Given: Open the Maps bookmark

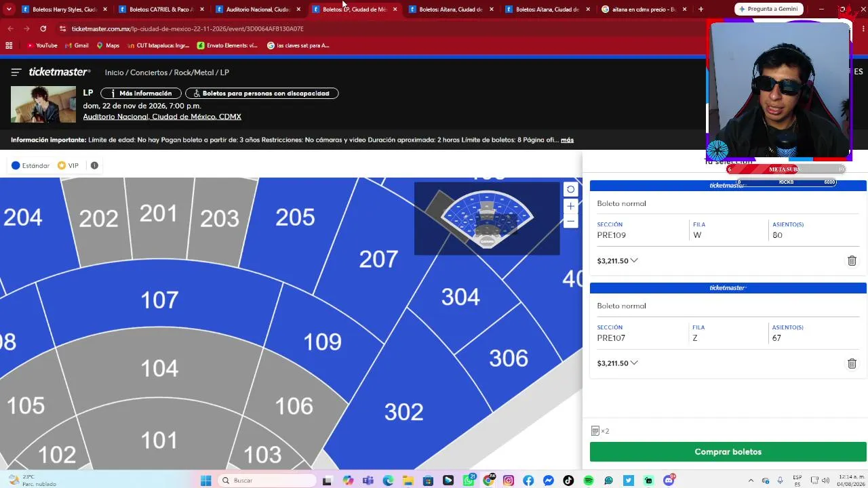Looking at the screenshot, I should coord(108,45).
